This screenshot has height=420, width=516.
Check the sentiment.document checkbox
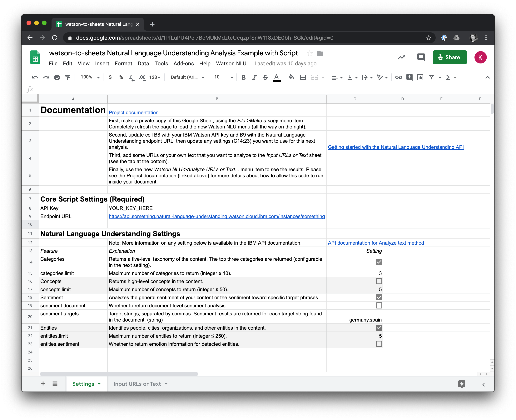tap(379, 305)
